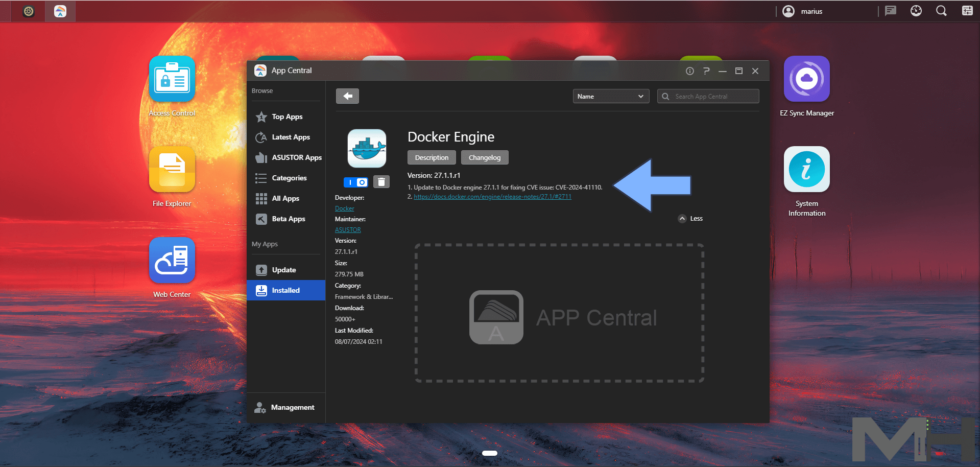Image resolution: width=980 pixels, height=467 pixels.
Task: Click the ADM main menu wheel icon
Action: coord(29,11)
